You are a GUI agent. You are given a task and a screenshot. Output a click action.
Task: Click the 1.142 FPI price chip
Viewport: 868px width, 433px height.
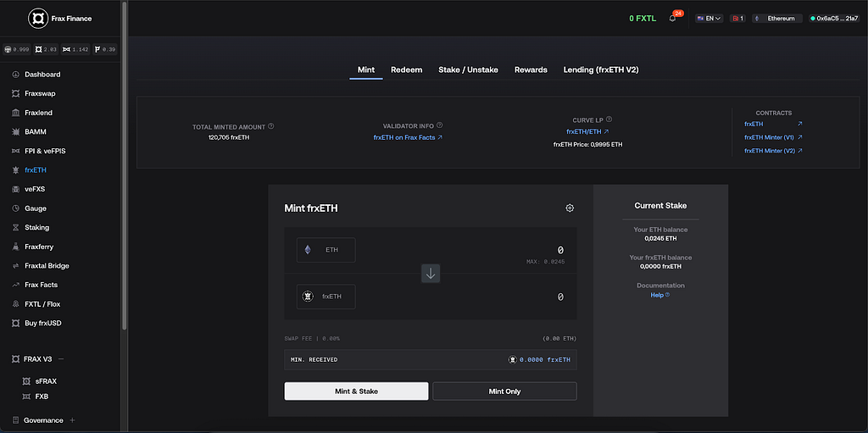click(75, 49)
